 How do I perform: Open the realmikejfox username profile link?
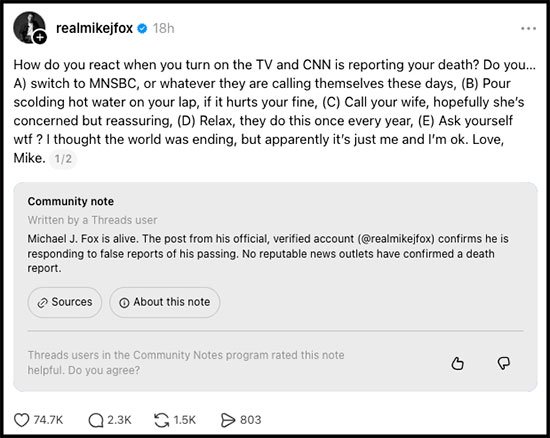pos(94,28)
